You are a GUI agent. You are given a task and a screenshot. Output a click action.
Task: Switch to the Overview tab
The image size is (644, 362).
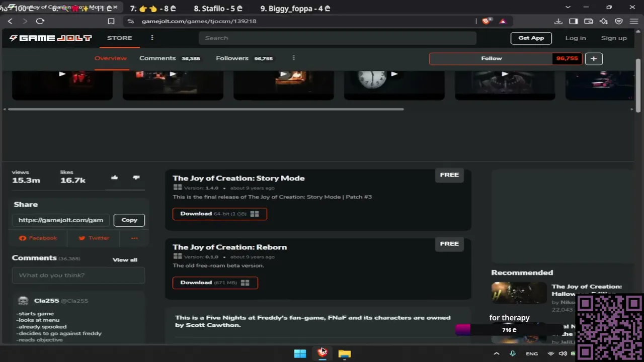tap(111, 58)
